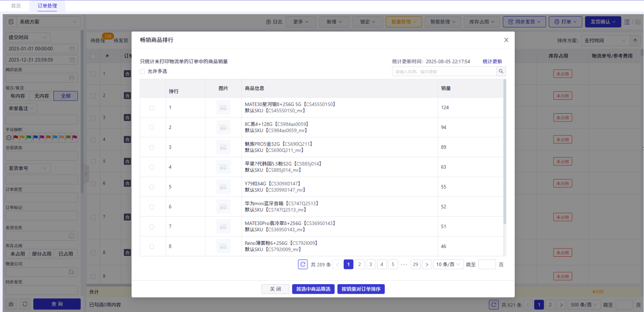Click the reset refresh icon left of 查询

25,304
